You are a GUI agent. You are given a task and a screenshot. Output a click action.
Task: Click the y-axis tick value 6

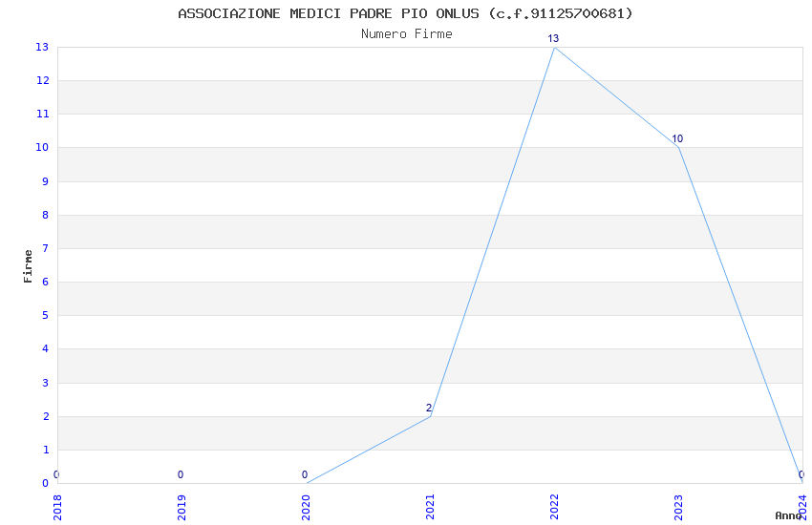click(46, 282)
